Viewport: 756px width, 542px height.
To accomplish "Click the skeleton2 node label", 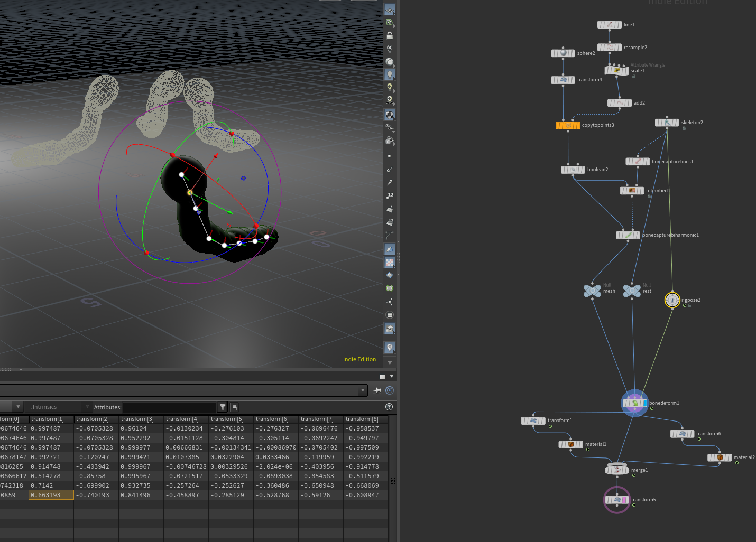I will point(692,123).
